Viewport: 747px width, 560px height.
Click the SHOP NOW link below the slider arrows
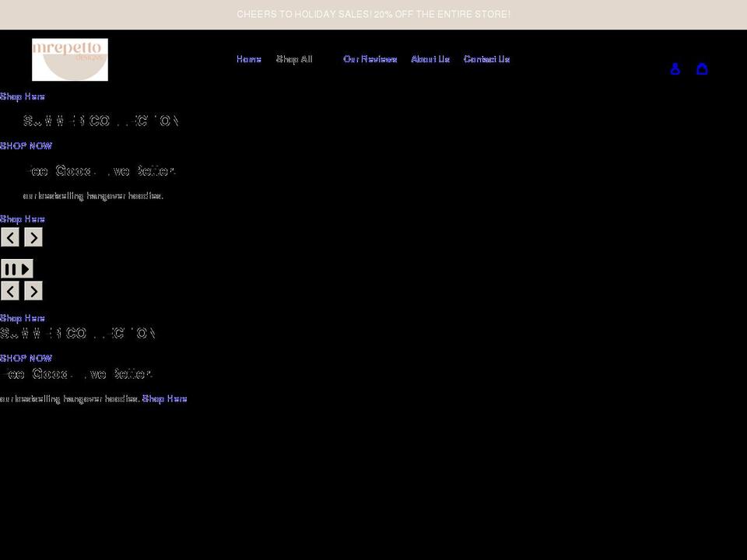tap(26, 358)
